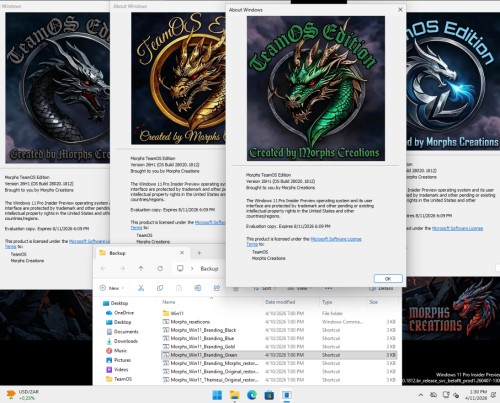The image size is (500, 403).
Task: Open the See more (three dots) menu
Action: [328, 288]
